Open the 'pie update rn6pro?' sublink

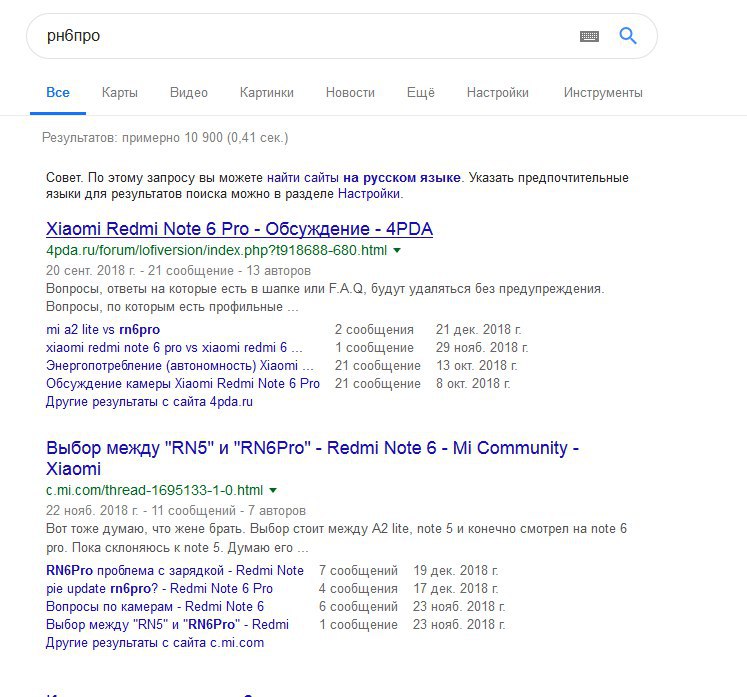coord(159,589)
